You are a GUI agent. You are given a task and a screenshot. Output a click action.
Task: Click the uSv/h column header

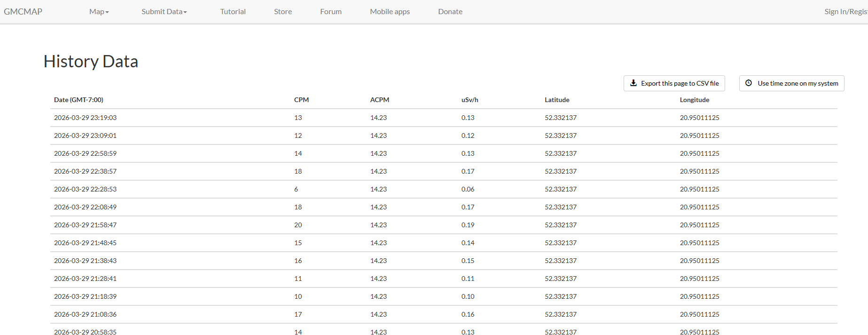click(x=469, y=100)
